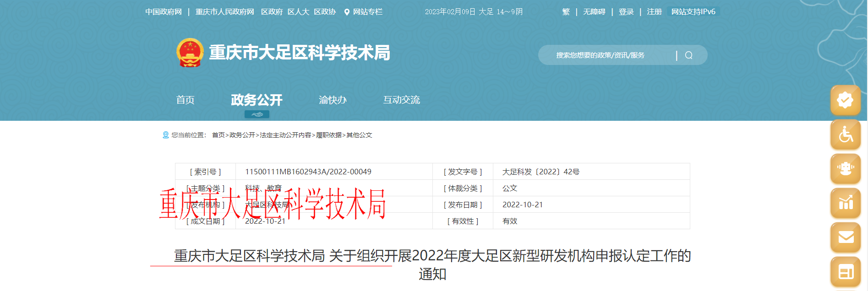Click the bar chart statistics sidebar icon
868x291 pixels.
click(x=845, y=203)
